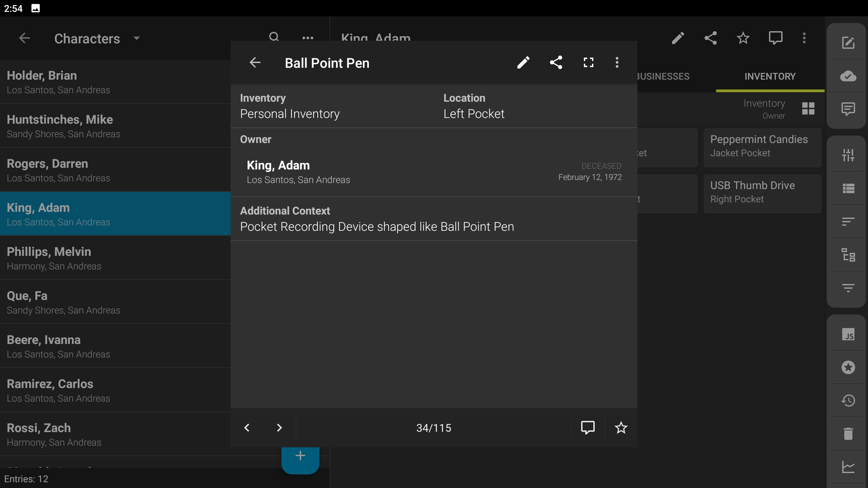This screenshot has height=488, width=868.
Task: Switch to the INVENTORY tab
Action: pos(770,76)
